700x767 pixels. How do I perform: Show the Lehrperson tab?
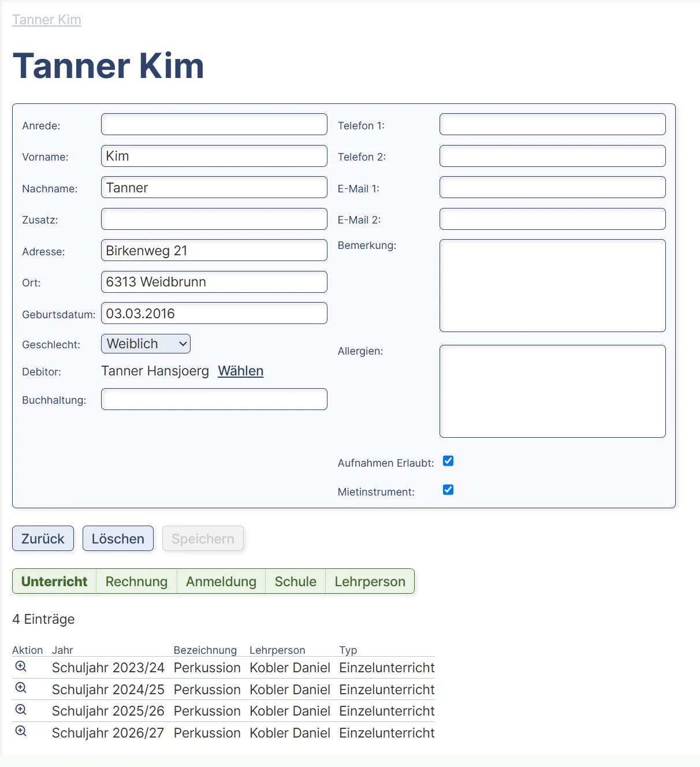(x=370, y=581)
